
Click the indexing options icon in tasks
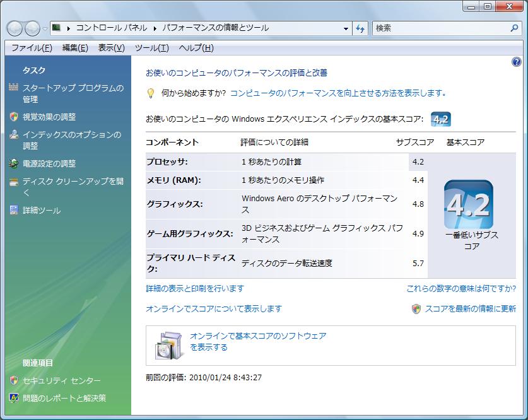13,134
